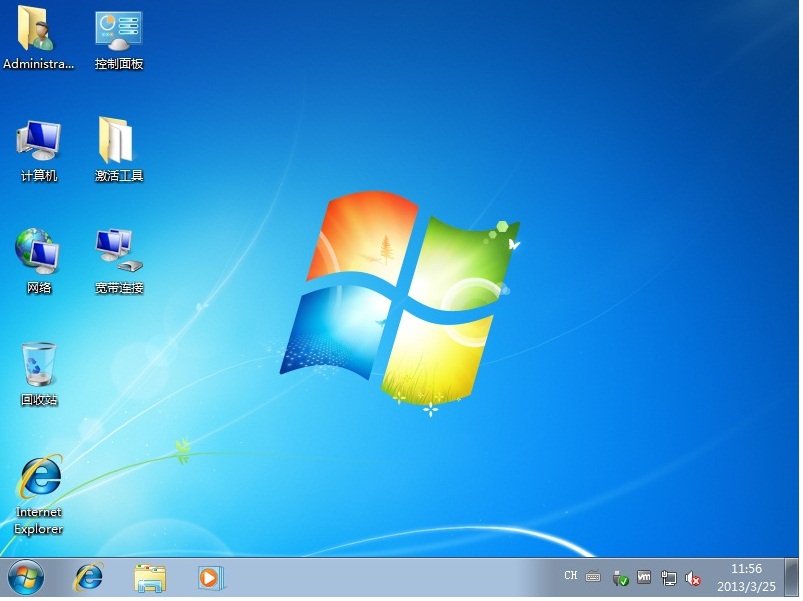
Task: Launch Windows Media Player from taskbar
Action: [x=210, y=578]
